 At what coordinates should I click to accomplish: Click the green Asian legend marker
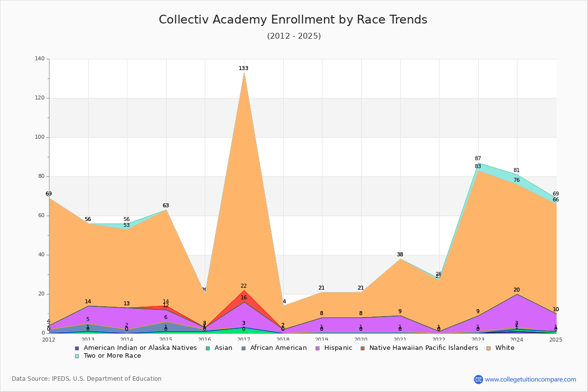pyautogui.click(x=207, y=348)
